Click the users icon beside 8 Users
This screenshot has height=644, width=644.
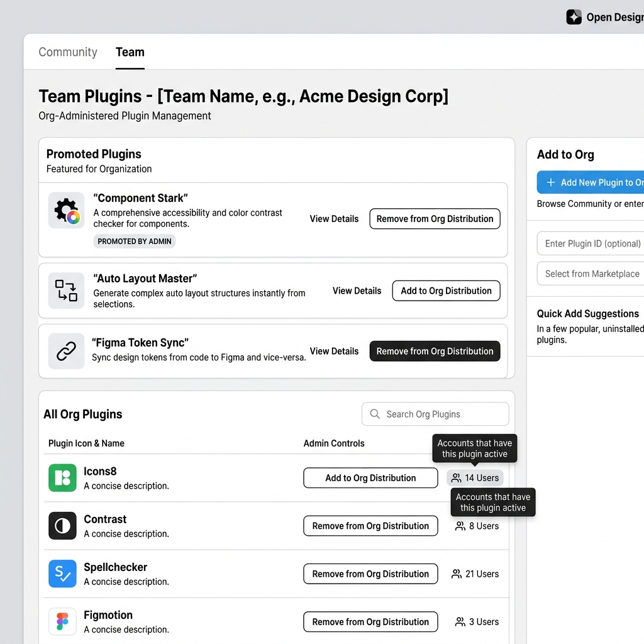[x=460, y=526]
